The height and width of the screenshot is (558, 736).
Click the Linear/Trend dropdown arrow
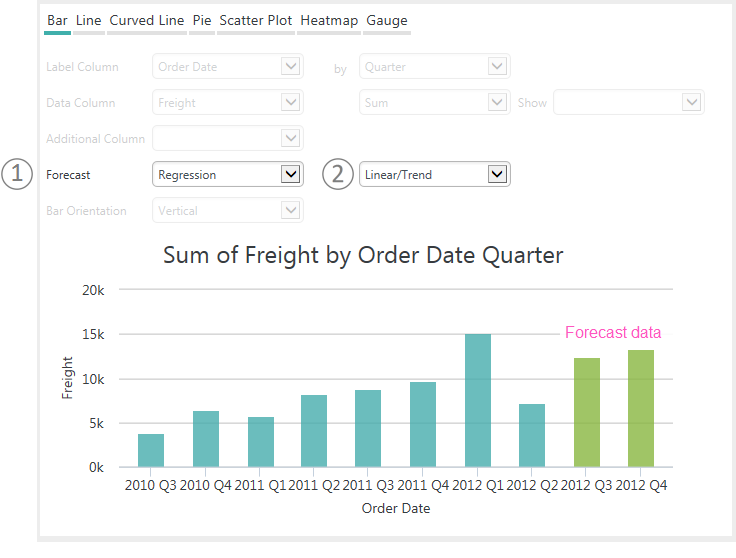pyautogui.click(x=498, y=174)
